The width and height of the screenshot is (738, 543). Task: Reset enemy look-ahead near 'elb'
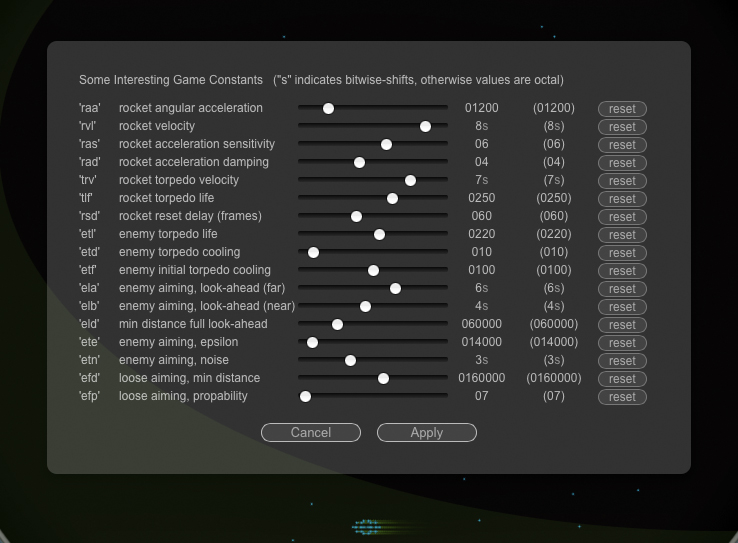pyautogui.click(x=622, y=307)
